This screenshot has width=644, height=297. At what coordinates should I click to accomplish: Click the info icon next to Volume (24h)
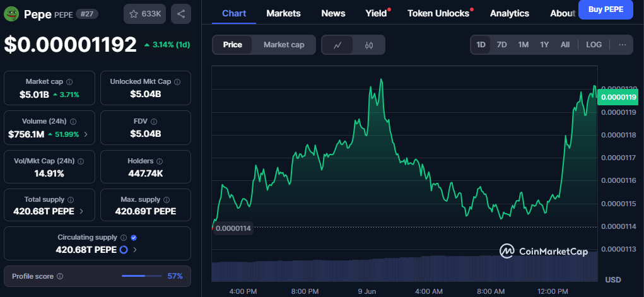click(73, 122)
